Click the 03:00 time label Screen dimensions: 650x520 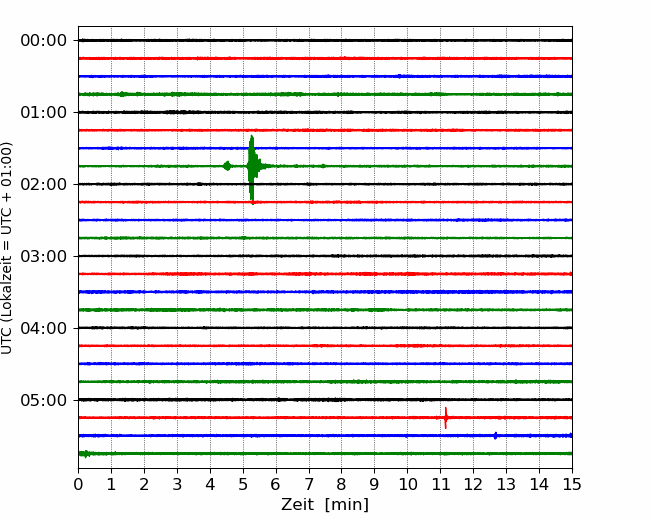tap(44, 256)
